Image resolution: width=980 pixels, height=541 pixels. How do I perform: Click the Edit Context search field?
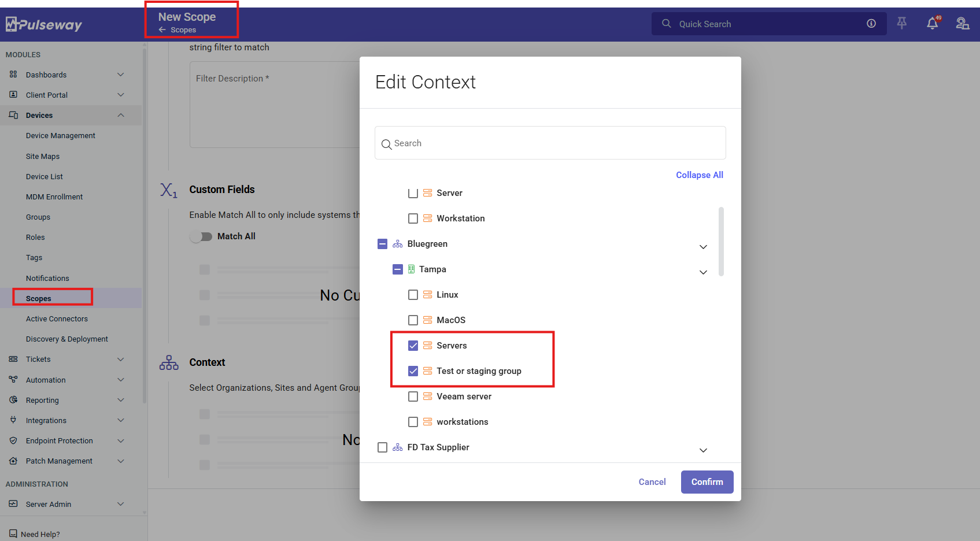(x=550, y=143)
